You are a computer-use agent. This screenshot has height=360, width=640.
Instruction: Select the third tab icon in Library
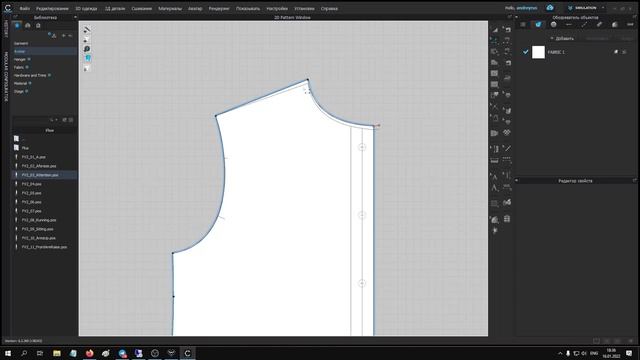coord(38,25)
